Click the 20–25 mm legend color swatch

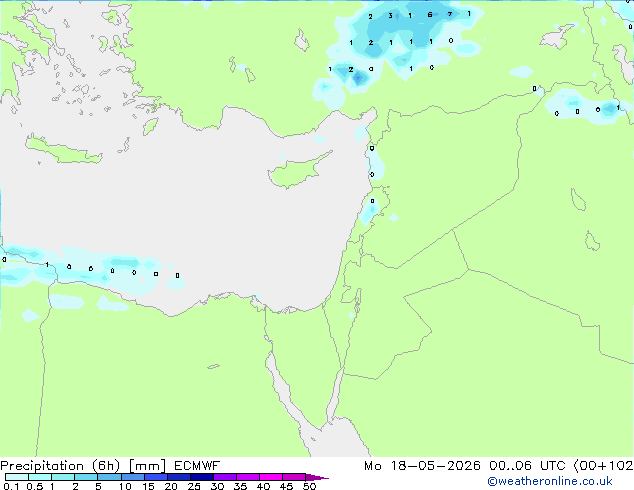[178, 477]
